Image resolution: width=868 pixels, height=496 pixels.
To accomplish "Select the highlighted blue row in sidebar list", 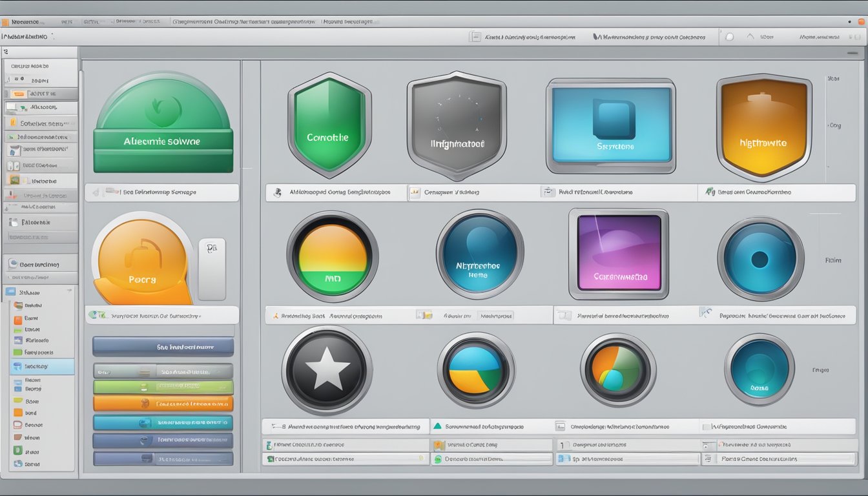I will pos(42,367).
